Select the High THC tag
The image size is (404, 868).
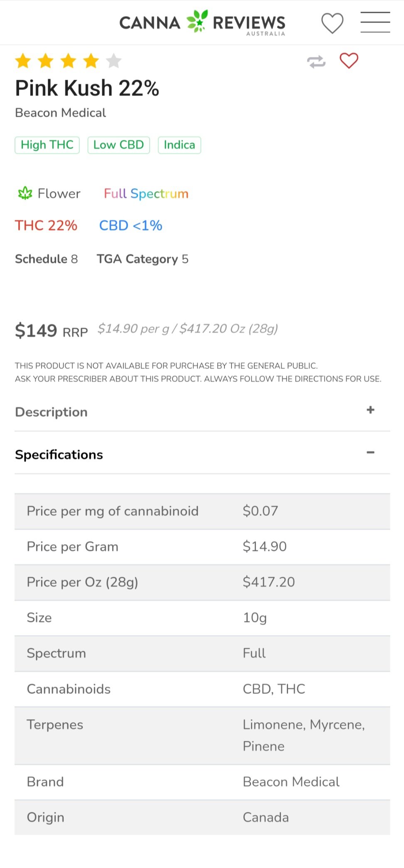coord(47,145)
